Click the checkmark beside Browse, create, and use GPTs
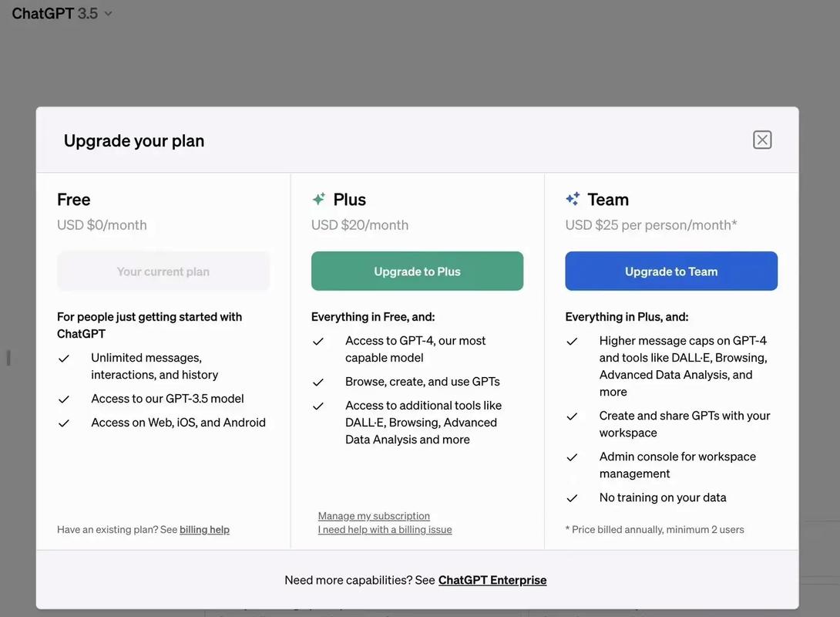840x617 pixels. coord(318,383)
